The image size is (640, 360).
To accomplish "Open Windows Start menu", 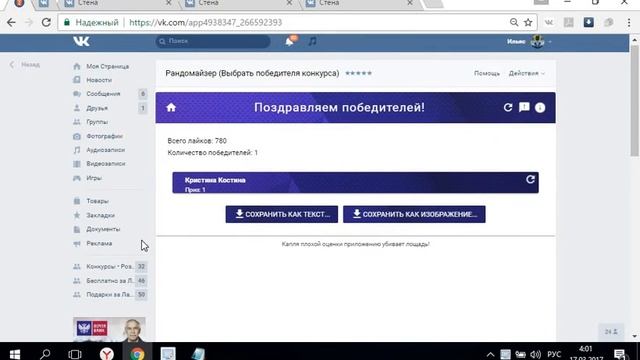I will point(15,353).
